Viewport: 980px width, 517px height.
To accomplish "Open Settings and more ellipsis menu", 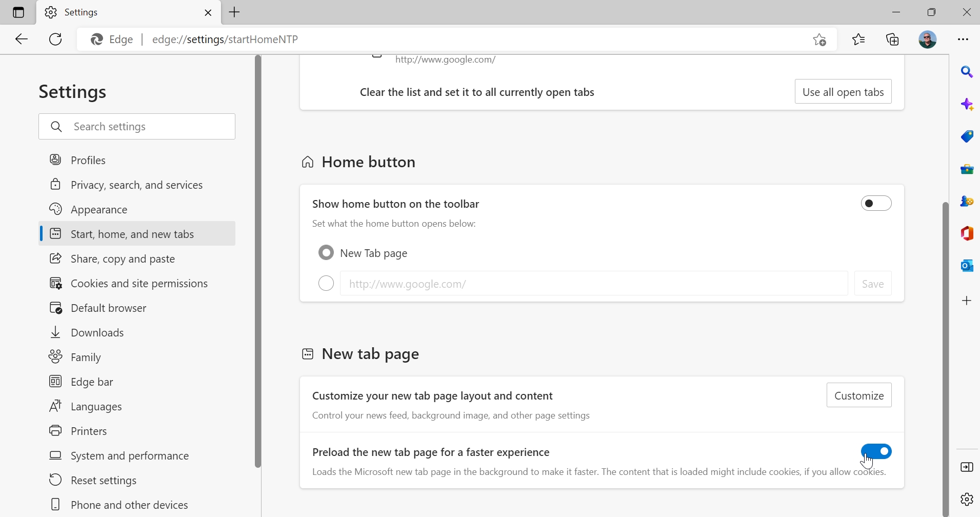I will pos(963,39).
